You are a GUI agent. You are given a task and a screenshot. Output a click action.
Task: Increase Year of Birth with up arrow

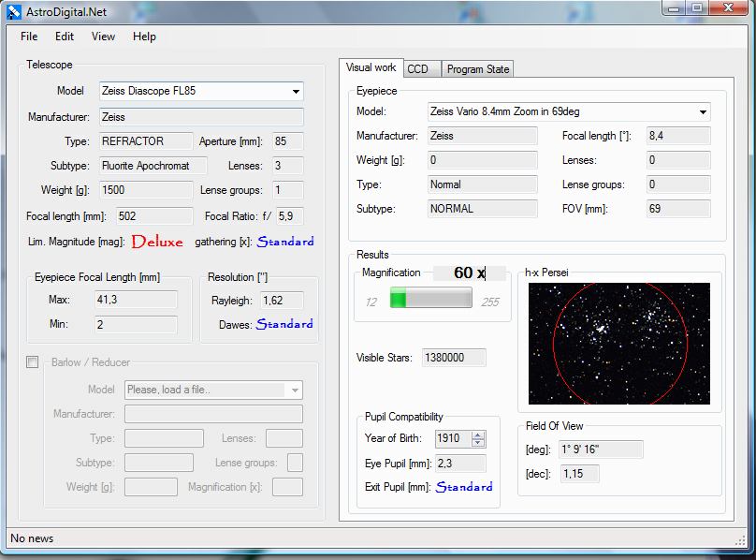pyautogui.click(x=478, y=435)
